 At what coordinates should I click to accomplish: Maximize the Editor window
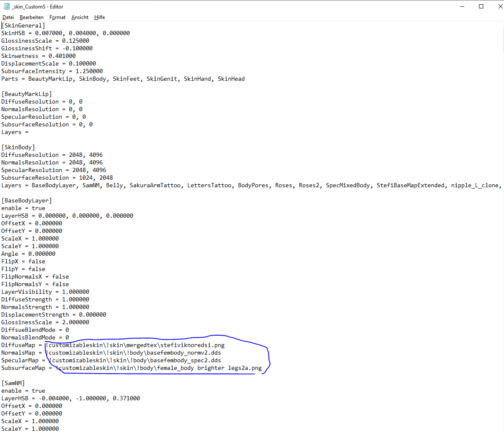click(x=481, y=6)
